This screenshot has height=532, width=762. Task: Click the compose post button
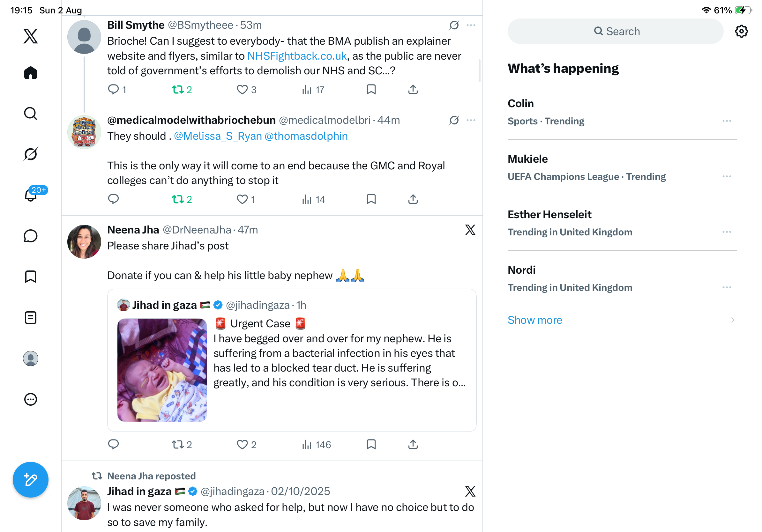[31, 479]
